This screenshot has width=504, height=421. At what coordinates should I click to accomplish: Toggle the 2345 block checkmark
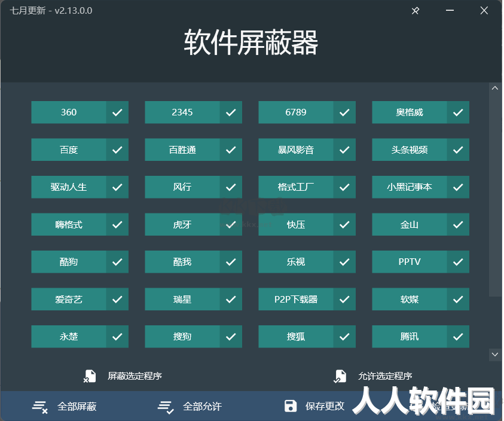tap(231, 112)
